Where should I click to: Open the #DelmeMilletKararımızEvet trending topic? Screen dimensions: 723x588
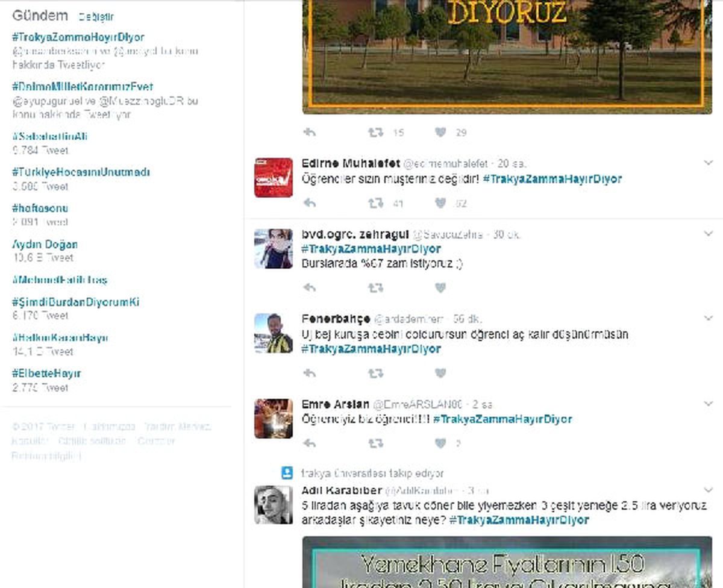tap(83, 87)
